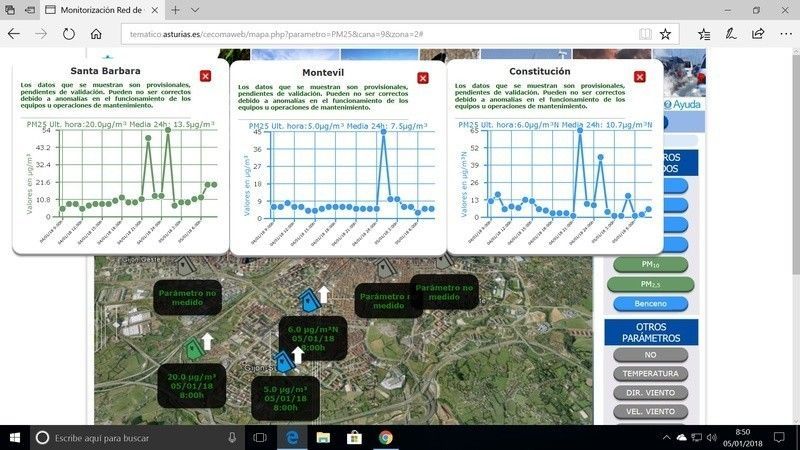Click the green station marker on map
The width and height of the screenshot is (800, 450).
click(193, 348)
